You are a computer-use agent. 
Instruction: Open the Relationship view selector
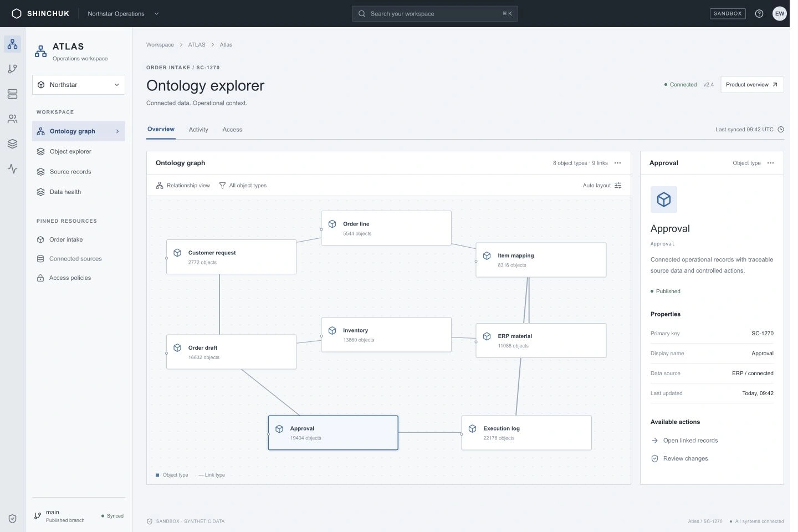(x=183, y=186)
